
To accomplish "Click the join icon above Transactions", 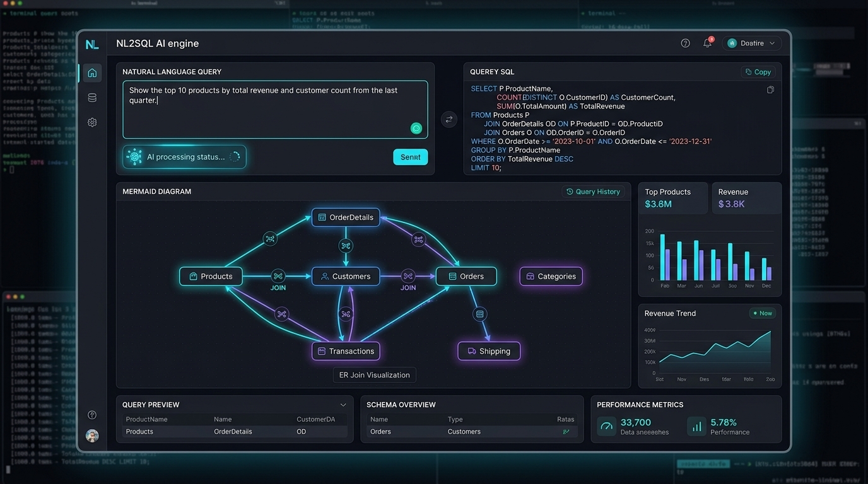I will (345, 314).
